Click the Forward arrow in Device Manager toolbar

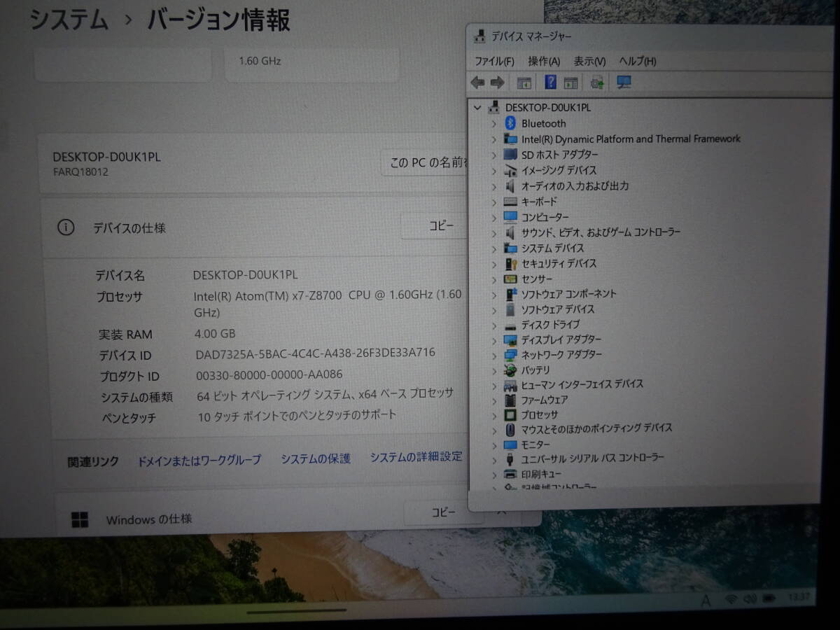(x=497, y=83)
